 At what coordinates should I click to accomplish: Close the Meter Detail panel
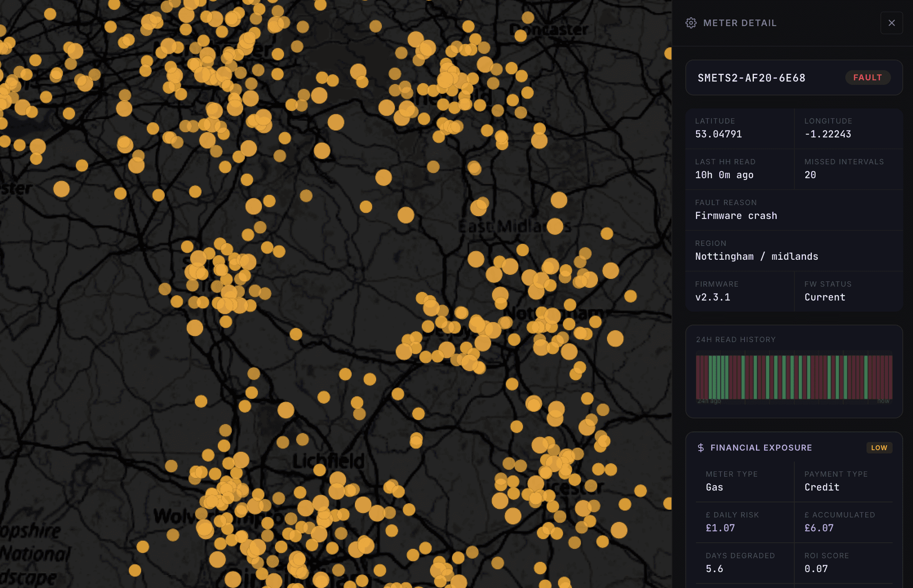coord(891,23)
